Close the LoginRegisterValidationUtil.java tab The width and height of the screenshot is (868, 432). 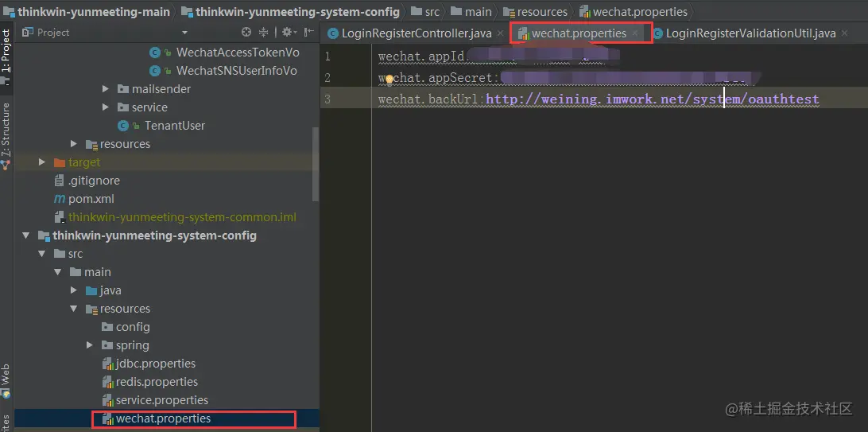pyautogui.click(x=845, y=33)
